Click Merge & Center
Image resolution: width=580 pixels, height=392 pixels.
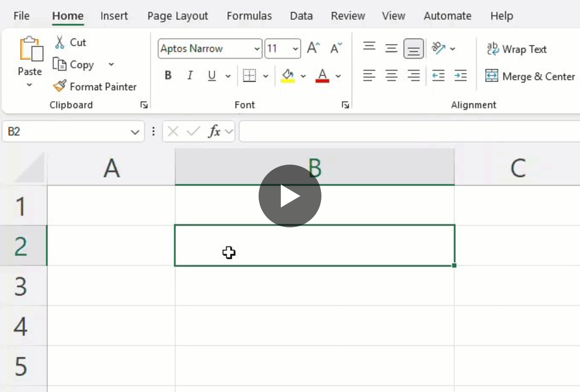pyautogui.click(x=530, y=76)
